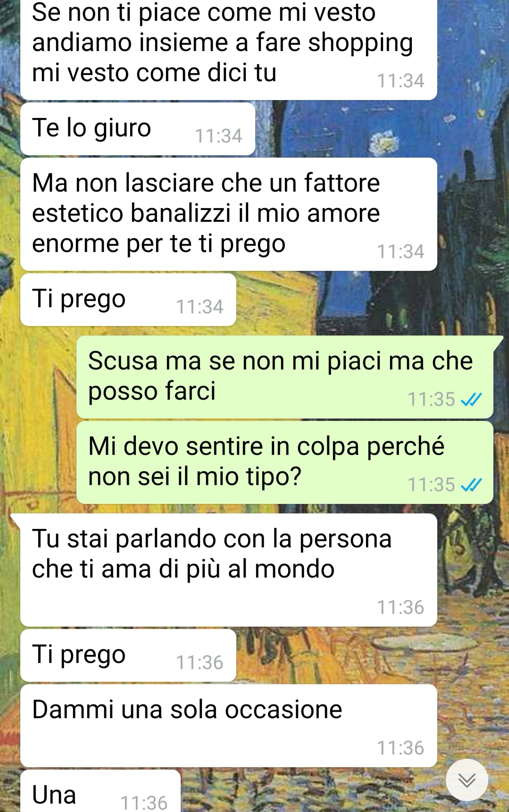
Task: Tap the 11:36 timestamp under 'al mondo' message
Action: click(x=401, y=608)
